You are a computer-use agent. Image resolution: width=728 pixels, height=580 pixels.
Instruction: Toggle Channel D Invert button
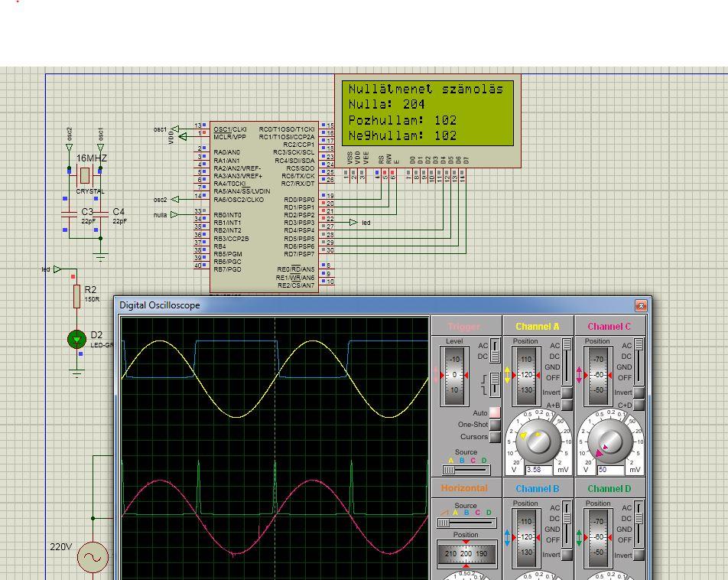coord(639,555)
